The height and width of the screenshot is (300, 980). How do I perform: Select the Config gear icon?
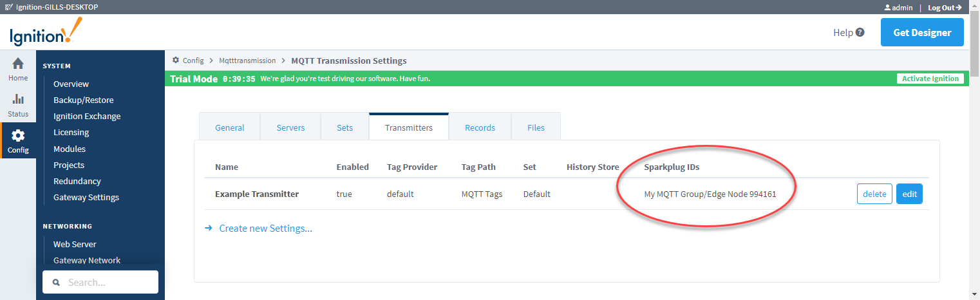pos(18,136)
